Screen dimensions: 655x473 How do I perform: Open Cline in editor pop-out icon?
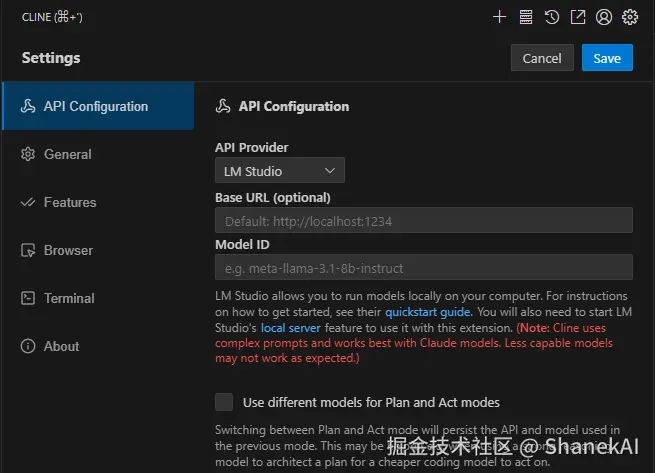578,17
